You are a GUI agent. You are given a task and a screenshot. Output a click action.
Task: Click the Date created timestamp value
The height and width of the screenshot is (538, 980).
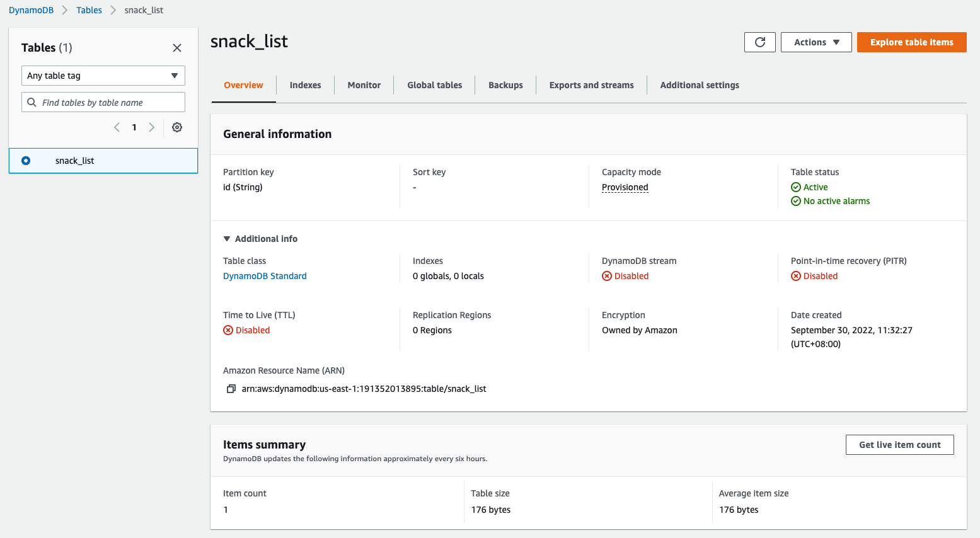851,337
